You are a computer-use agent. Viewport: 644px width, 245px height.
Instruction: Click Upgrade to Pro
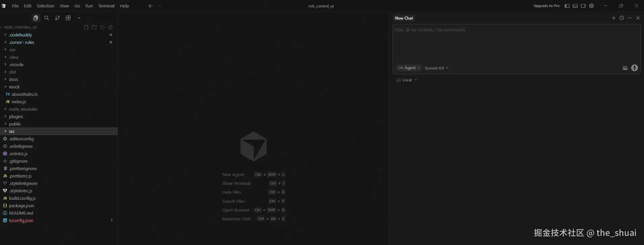tap(546, 6)
